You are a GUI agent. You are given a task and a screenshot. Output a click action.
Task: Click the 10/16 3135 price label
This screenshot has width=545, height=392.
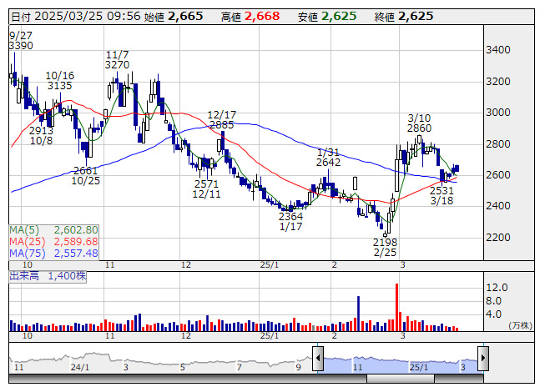coord(60,81)
